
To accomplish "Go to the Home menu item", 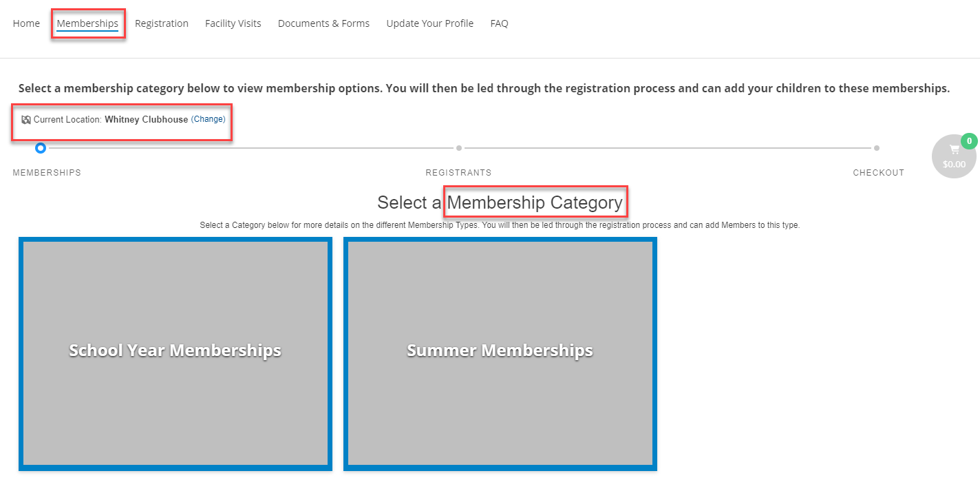I will click(x=26, y=23).
